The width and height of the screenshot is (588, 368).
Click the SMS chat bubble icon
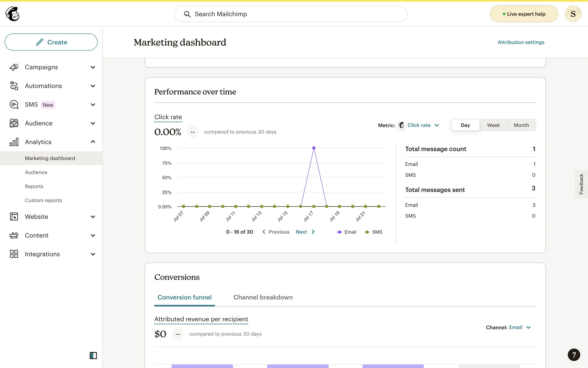tap(14, 105)
